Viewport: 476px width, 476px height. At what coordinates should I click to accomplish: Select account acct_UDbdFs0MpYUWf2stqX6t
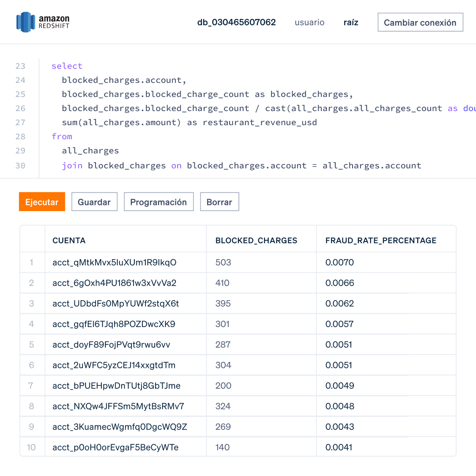(115, 304)
